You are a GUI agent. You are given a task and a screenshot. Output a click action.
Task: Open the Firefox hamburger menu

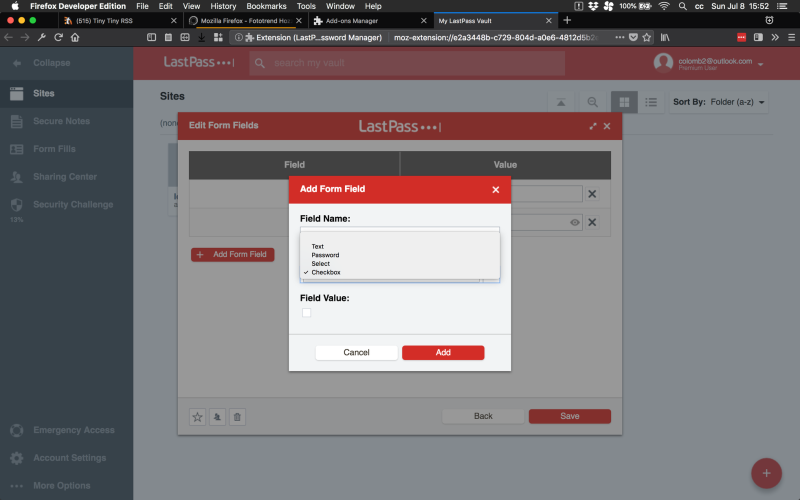[x=791, y=37]
